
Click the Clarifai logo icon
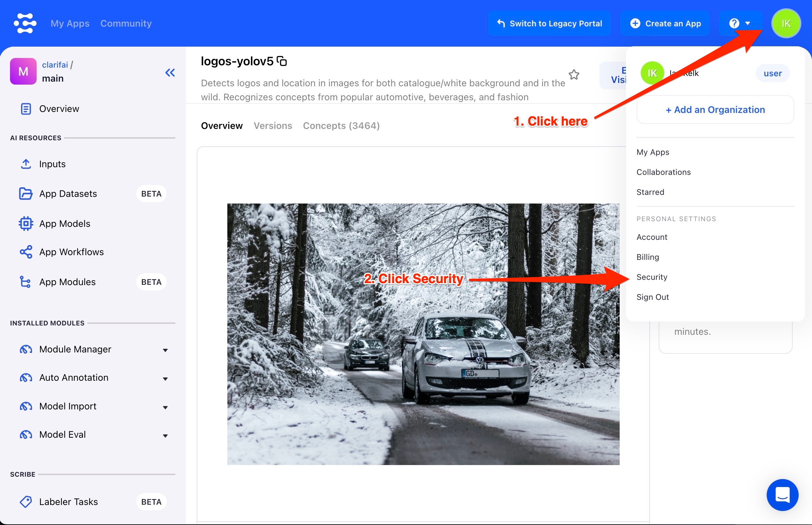pos(25,23)
